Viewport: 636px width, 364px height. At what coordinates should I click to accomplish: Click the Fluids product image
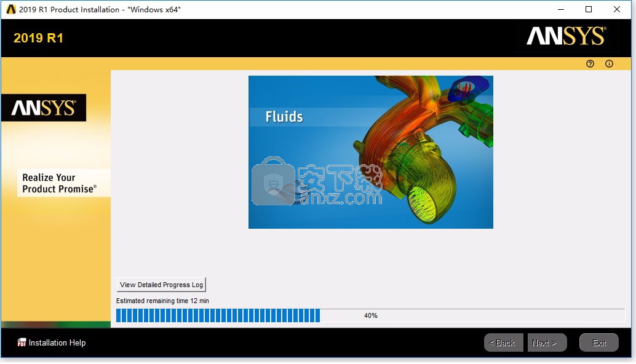pos(371,152)
